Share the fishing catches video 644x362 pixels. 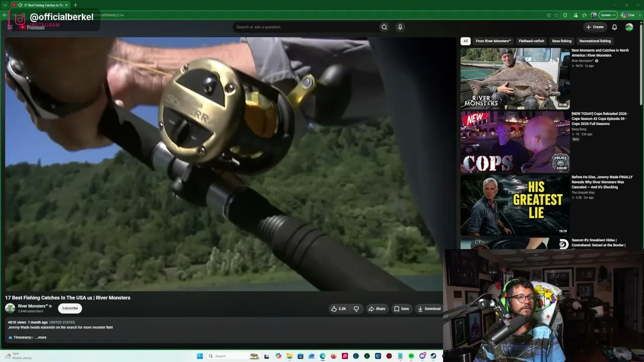coord(377,309)
